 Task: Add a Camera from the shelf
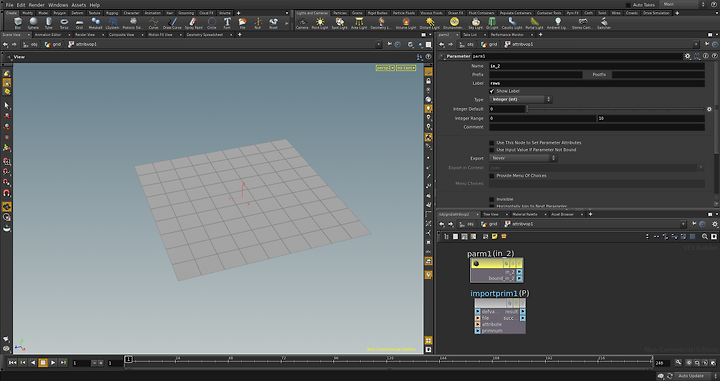coord(302,23)
